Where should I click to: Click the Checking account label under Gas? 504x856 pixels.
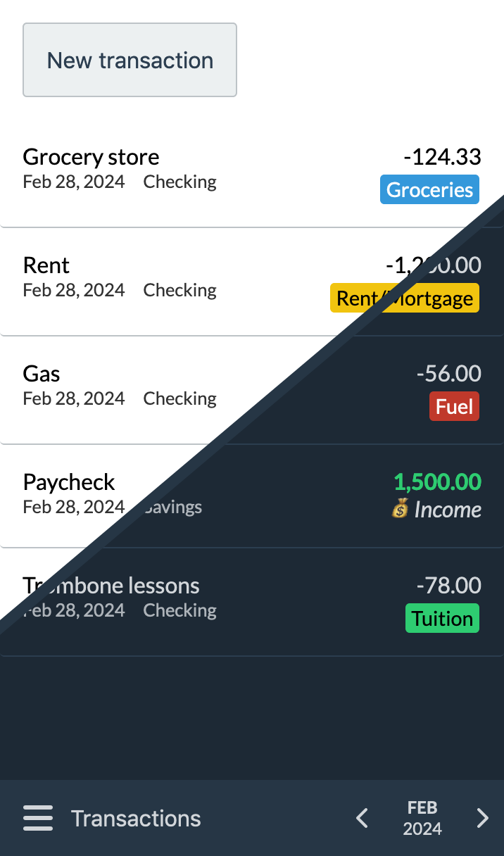tap(179, 398)
